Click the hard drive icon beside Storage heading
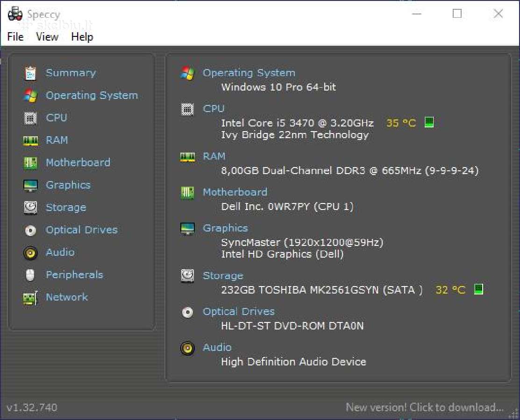This screenshot has height=420, width=520. (187, 276)
